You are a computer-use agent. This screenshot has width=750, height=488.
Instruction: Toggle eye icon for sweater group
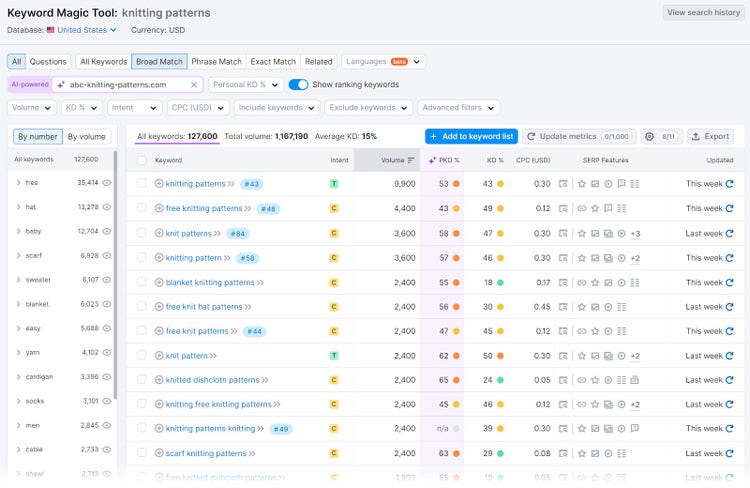(x=107, y=280)
